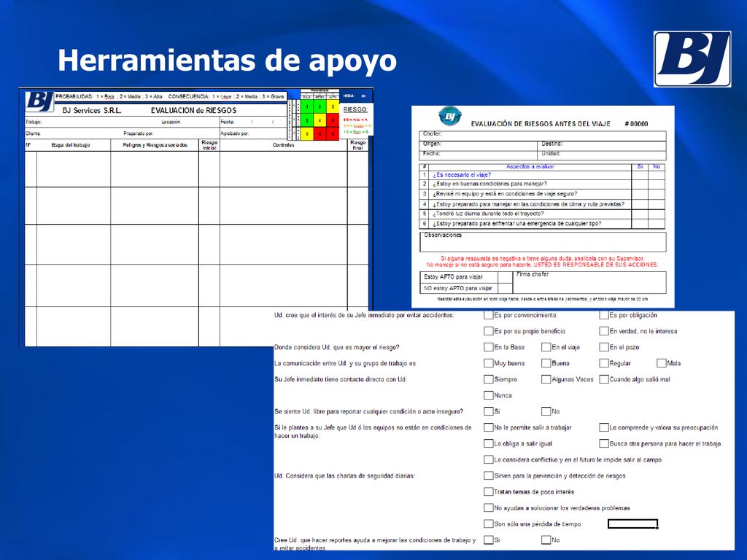Check 'Cuando algo salió mal' option
The image size is (747, 560).
[604, 379]
